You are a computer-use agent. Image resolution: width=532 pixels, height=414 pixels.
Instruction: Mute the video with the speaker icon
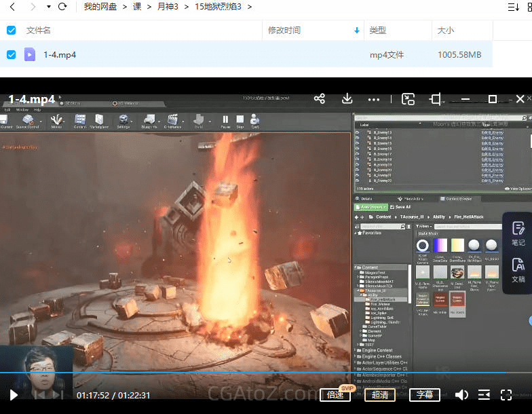[x=461, y=395]
